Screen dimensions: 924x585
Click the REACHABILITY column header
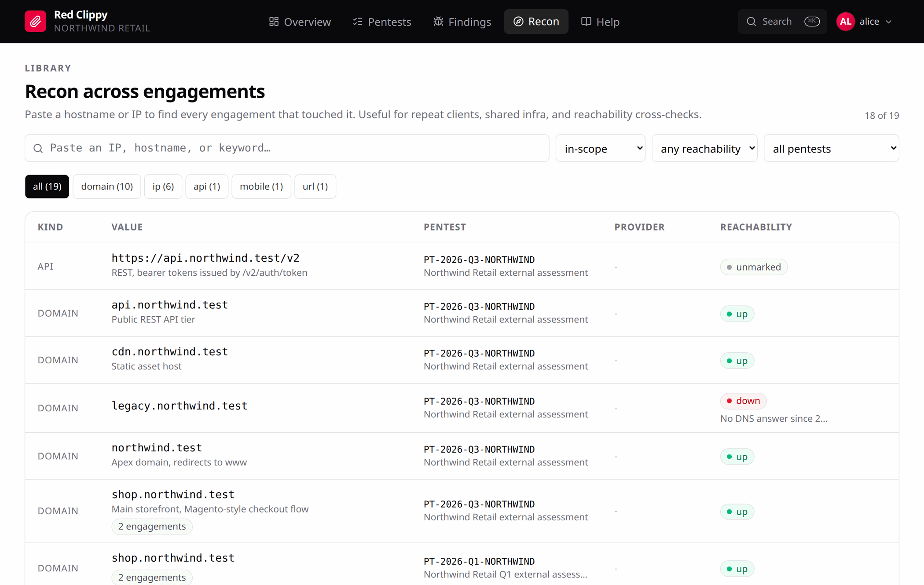[x=756, y=227]
